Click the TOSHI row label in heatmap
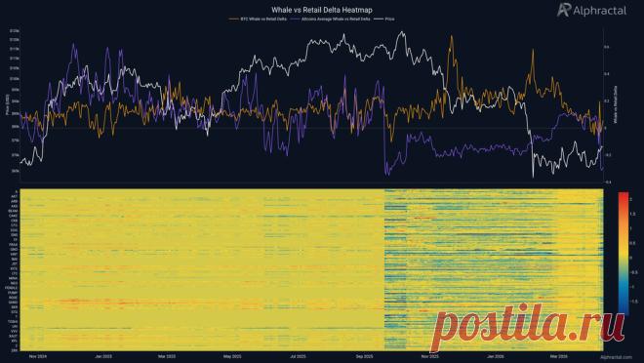The width and height of the screenshot is (644, 363). 13,321
